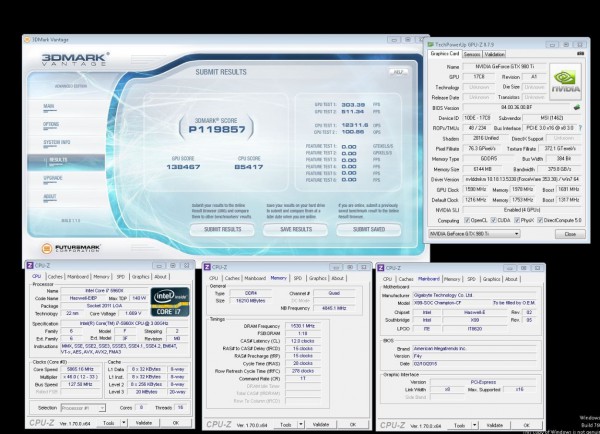Click the Help button in 3DMark Vantage
The height and width of the screenshot is (434, 600).
398,72
